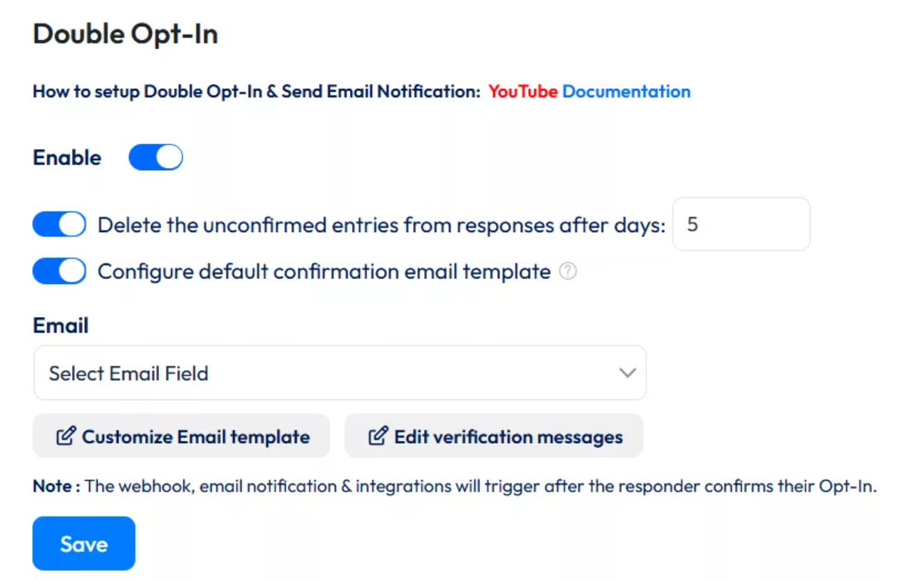The image size is (924, 581).
Task: Click Customize Email template button
Action: 182,436
